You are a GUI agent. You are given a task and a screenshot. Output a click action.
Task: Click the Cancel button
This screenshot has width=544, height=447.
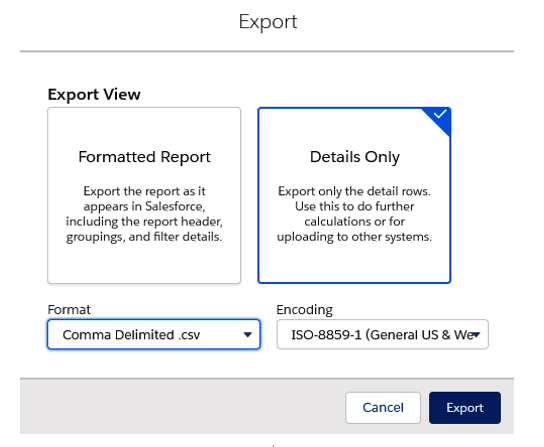click(383, 408)
